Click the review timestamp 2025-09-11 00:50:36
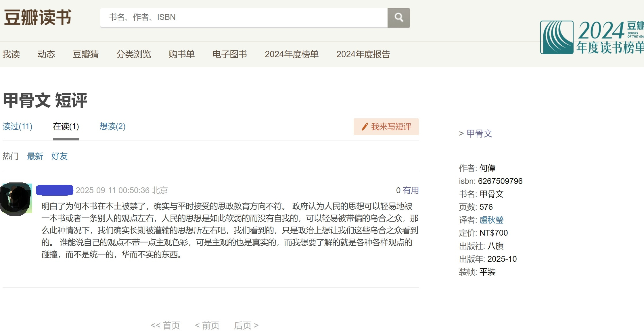 point(113,190)
